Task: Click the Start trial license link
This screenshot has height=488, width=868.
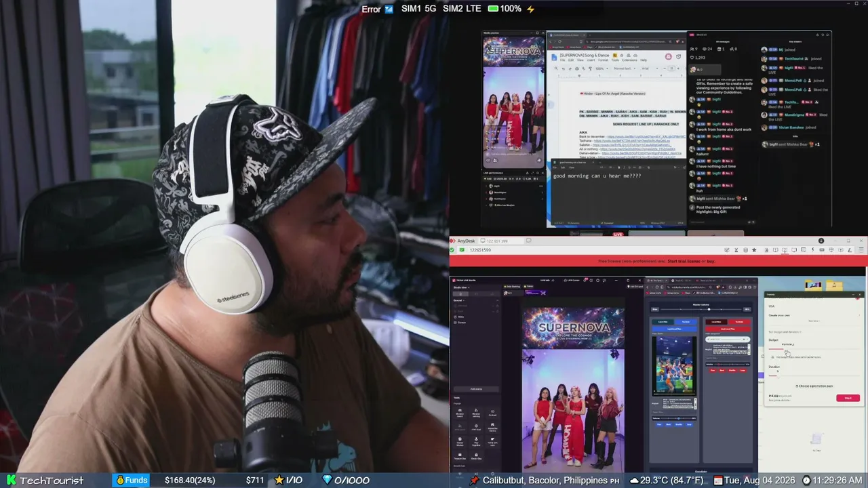Action: [684, 261]
